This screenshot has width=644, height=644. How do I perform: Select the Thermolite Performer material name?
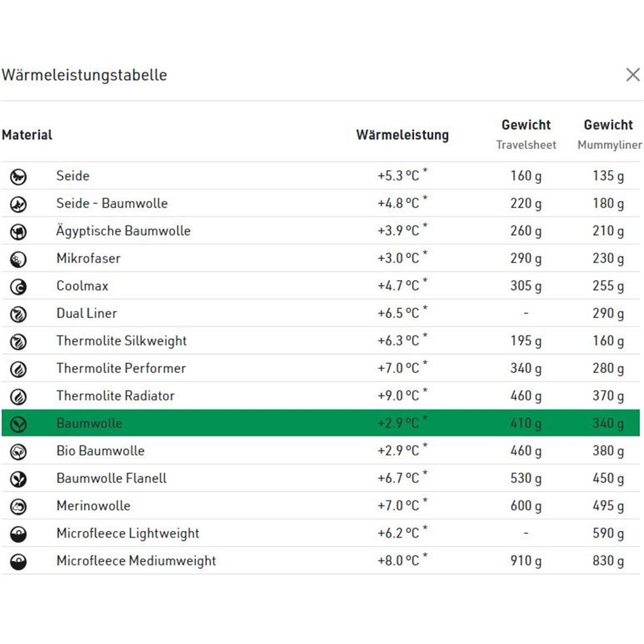pos(121,368)
